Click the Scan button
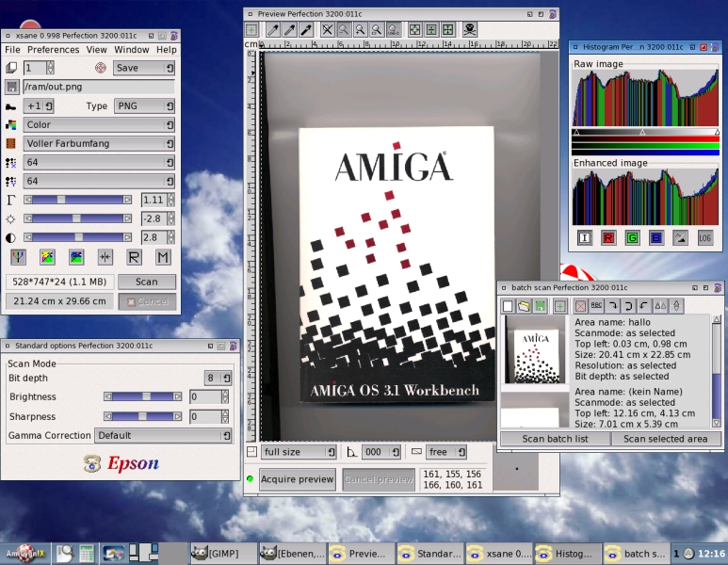The image size is (728, 565). point(147,282)
